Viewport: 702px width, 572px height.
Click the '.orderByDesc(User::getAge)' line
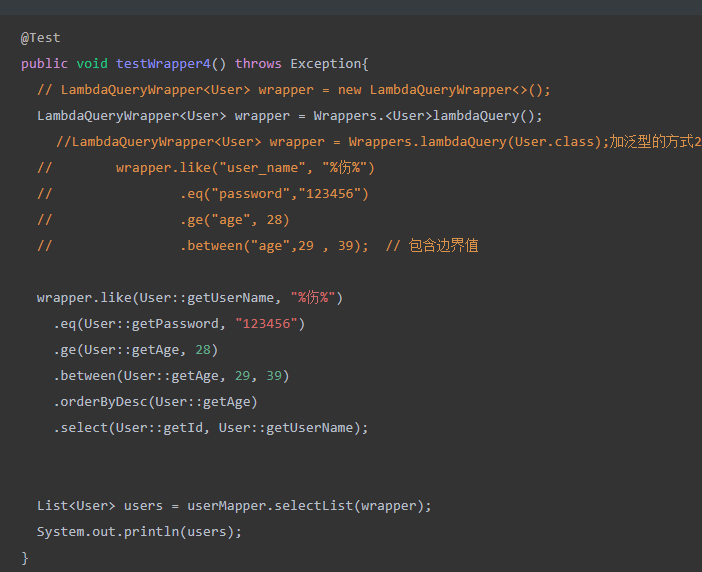pyautogui.click(x=155, y=401)
